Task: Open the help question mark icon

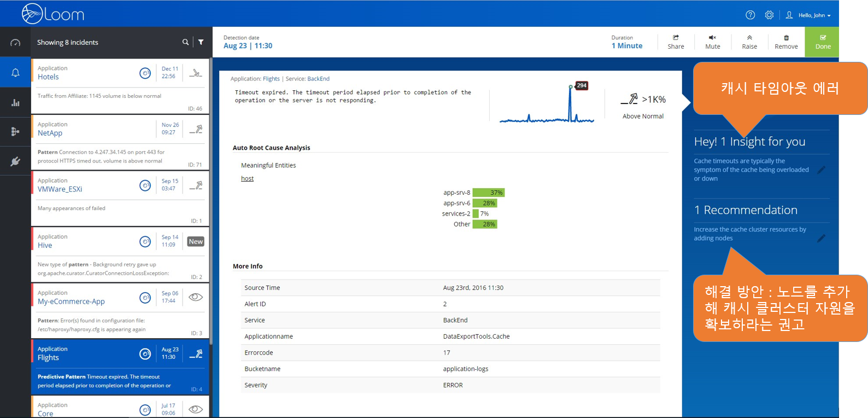Action: click(x=750, y=15)
